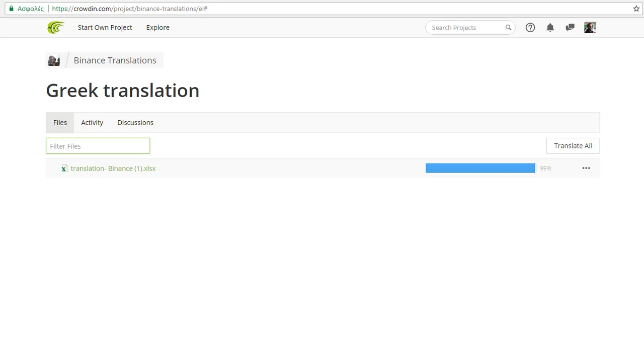Click the search magnifier icon
The image size is (644, 355).
click(x=508, y=28)
